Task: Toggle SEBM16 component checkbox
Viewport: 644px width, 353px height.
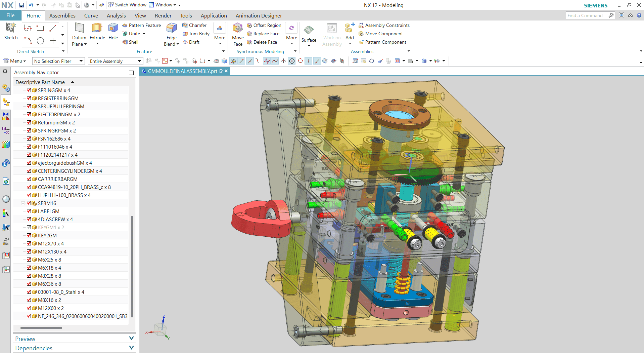Action: point(29,203)
